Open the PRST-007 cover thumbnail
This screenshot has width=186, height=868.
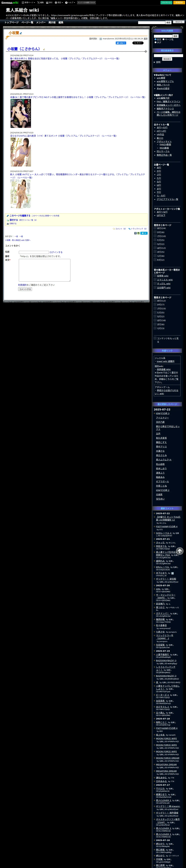(21, 193)
